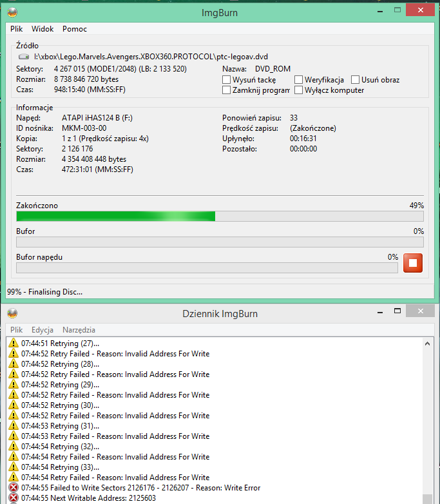Screen dimensions: 440x504
Task: Click the source drive icon beside the path
Action: [24, 57]
